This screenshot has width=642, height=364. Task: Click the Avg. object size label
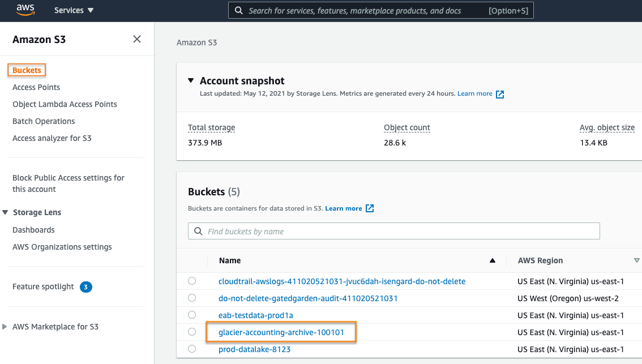[x=607, y=127]
